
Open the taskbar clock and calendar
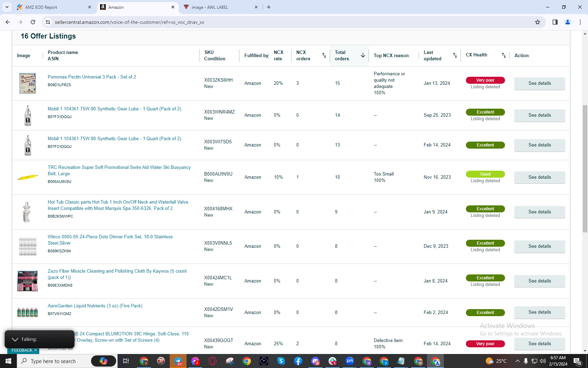pyautogui.click(x=558, y=361)
